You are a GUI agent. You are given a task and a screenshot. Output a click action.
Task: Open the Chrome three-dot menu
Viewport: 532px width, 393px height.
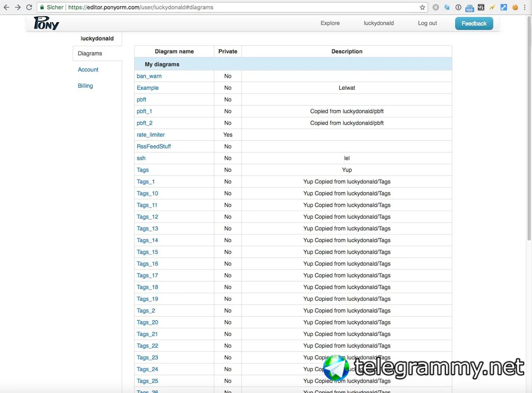click(x=525, y=7)
